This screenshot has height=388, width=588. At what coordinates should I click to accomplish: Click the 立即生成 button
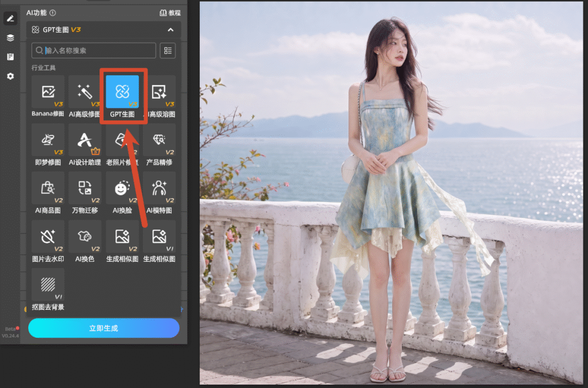(x=103, y=328)
